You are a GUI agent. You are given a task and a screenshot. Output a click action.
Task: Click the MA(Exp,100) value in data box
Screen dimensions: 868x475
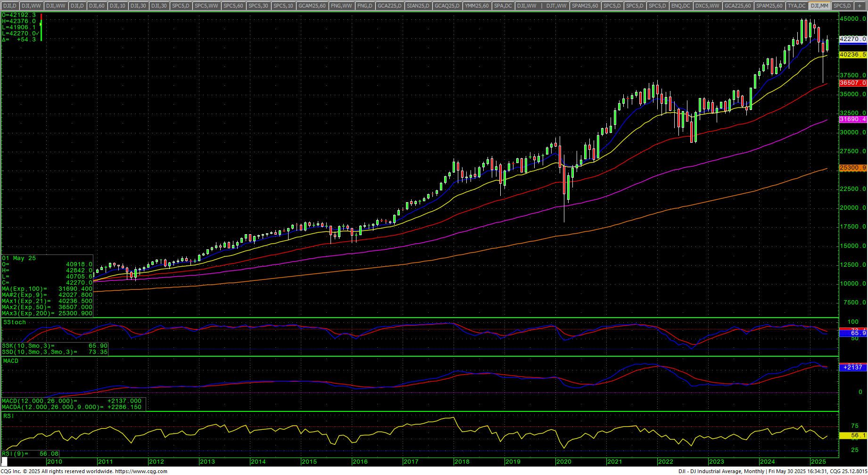75,289
